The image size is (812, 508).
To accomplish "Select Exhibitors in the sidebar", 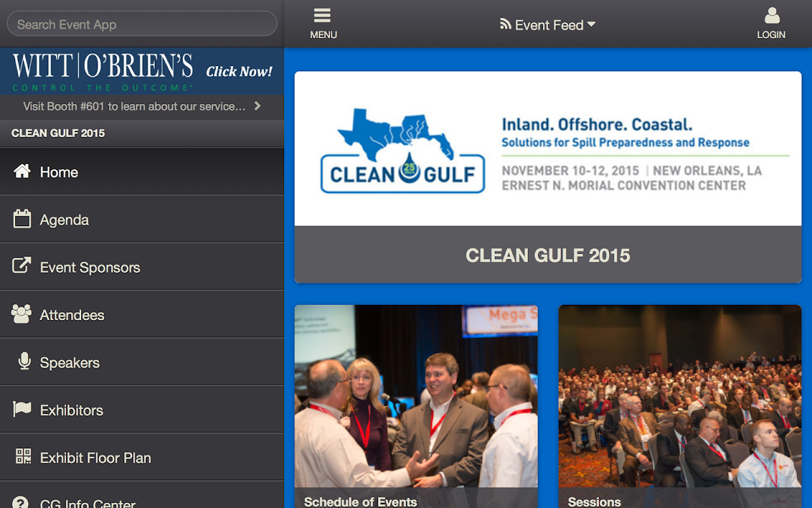I will (142, 410).
